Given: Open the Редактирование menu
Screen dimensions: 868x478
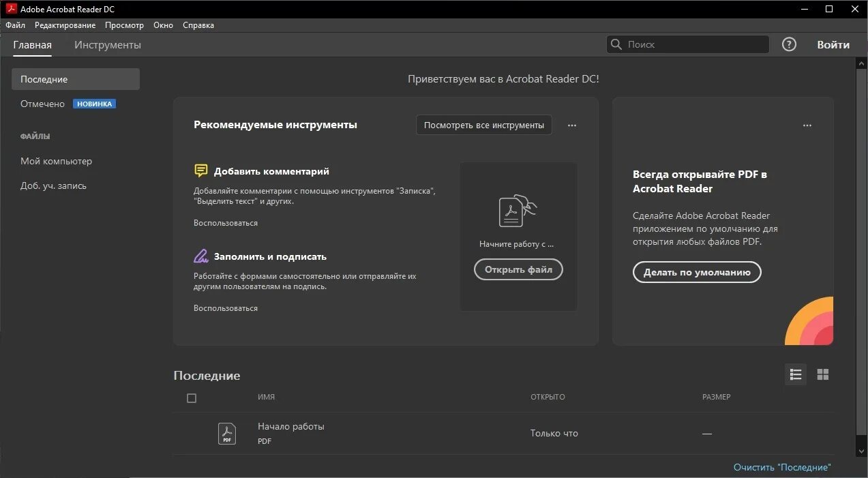Looking at the screenshot, I should pos(65,25).
